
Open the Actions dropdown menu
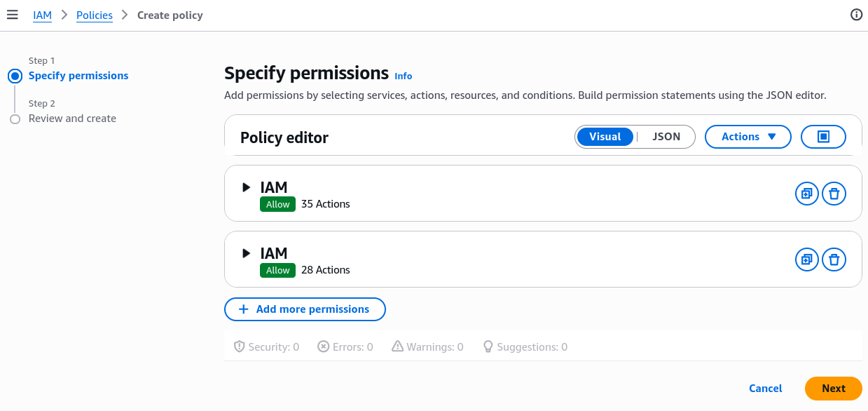(x=748, y=137)
